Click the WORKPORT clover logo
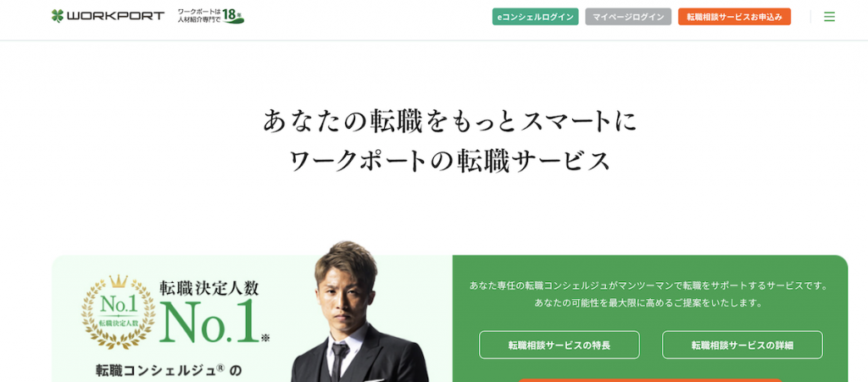868x382 pixels. click(x=58, y=16)
